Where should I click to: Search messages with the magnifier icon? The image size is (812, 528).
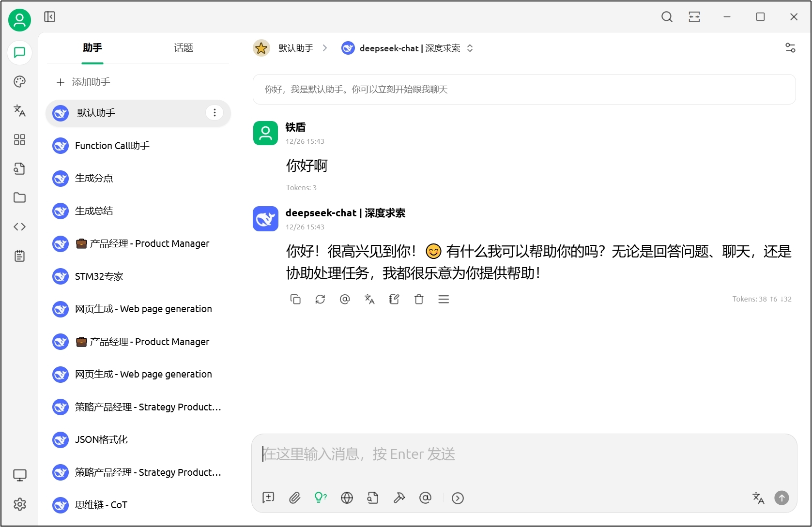[667, 17]
